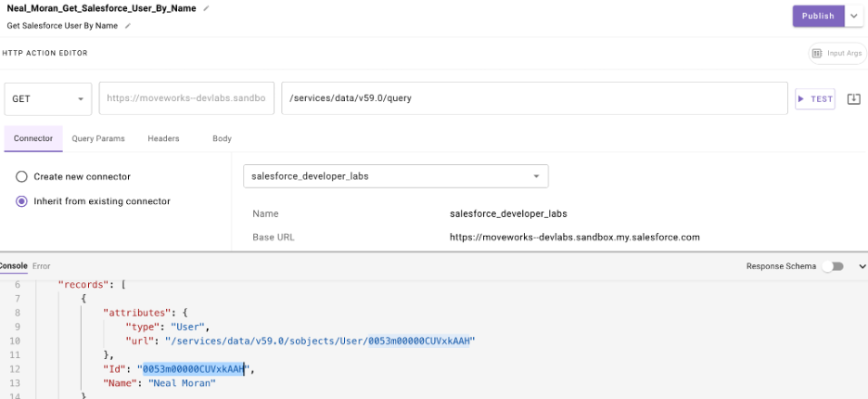Click the highlighted Id value 0053m00000CUVxkAAH
868x399 pixels.
pyautogui.click(x=193, y=369)
